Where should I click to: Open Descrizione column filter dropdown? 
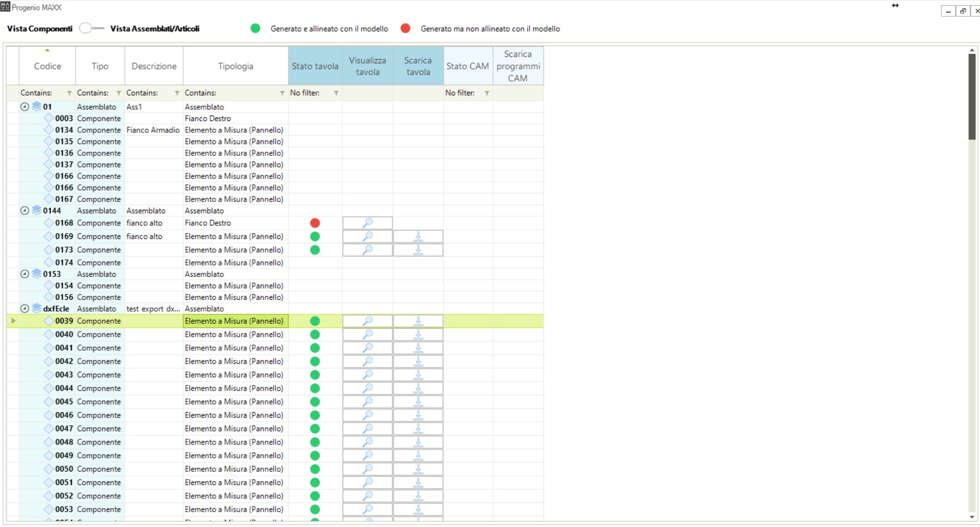[x=177, y=93]
